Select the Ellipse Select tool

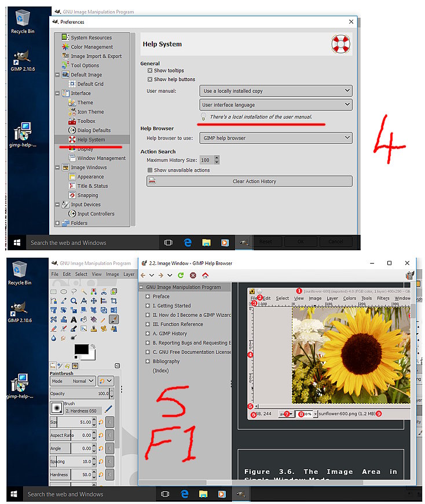[x=64, y=291]
